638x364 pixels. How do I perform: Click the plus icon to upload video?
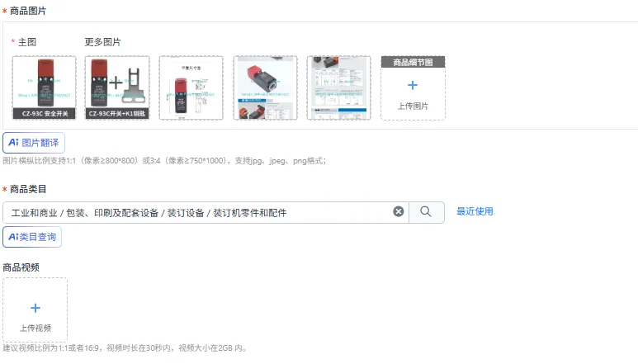(x=35, y=308)
